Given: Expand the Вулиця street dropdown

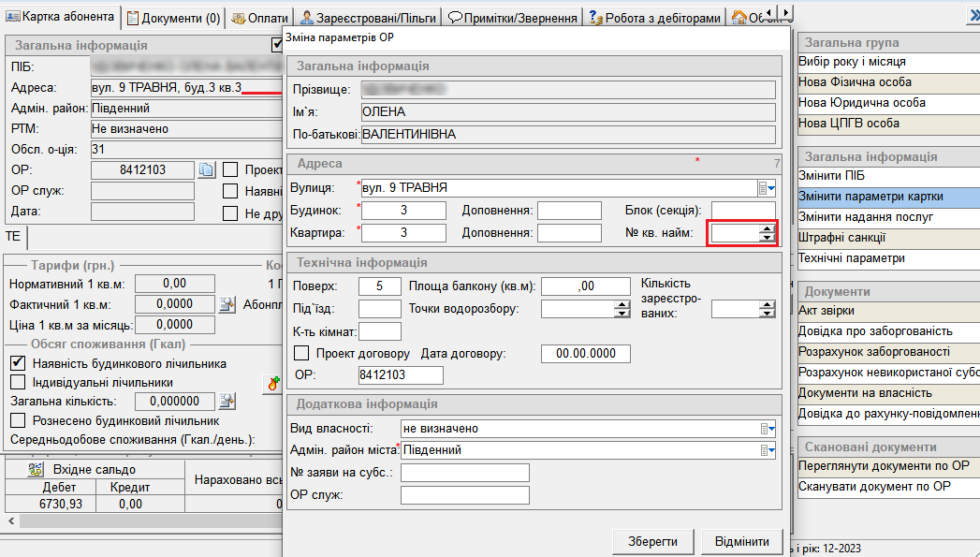Looking at the screenshot, I should coord(767,188).
